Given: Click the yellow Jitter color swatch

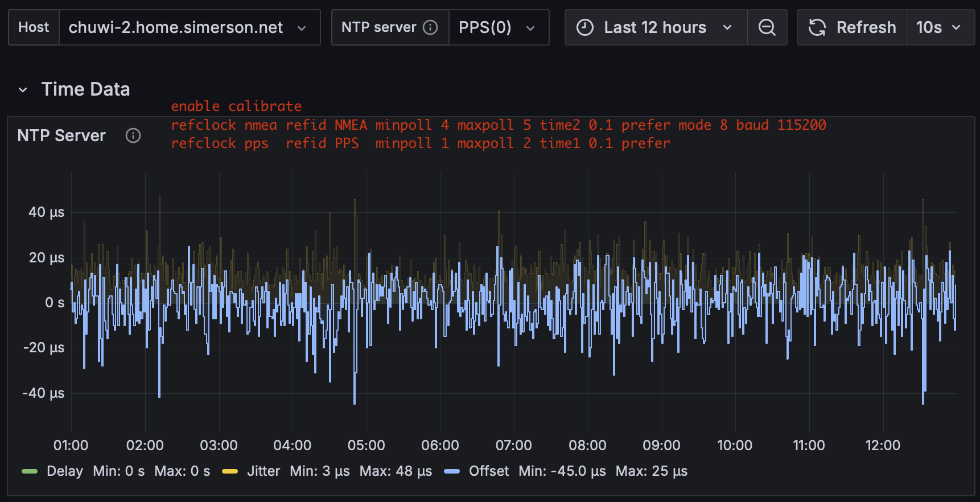Looking at the screenshot, I should [230, 471].
